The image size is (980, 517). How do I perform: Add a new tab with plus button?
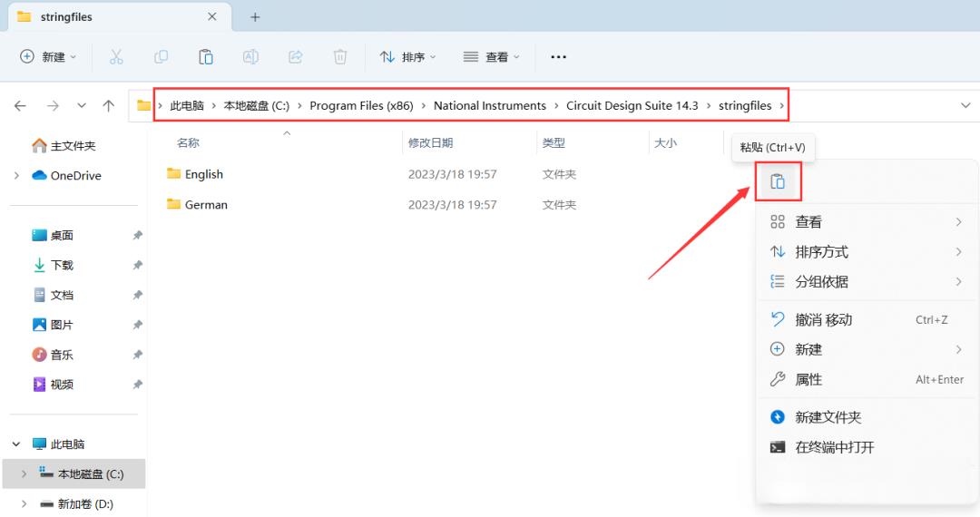(x=255, y=17)
